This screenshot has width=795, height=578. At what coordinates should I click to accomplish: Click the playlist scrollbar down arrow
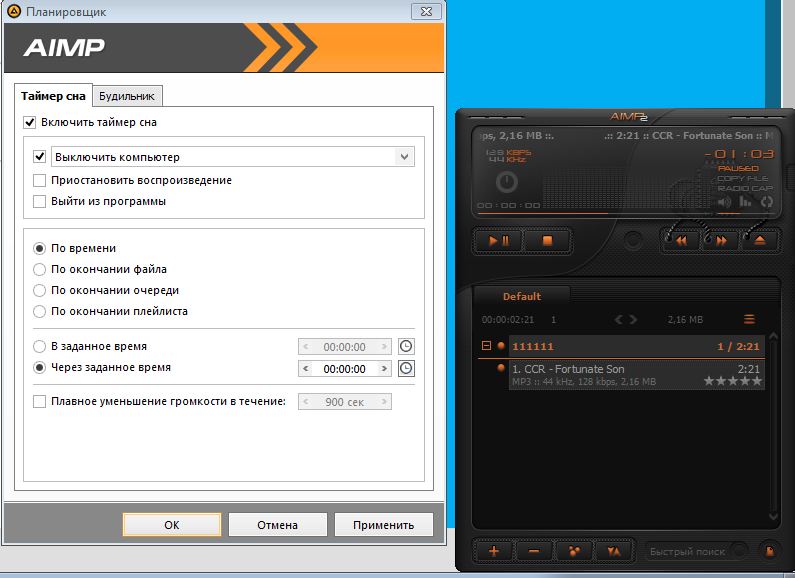(773, 517)
